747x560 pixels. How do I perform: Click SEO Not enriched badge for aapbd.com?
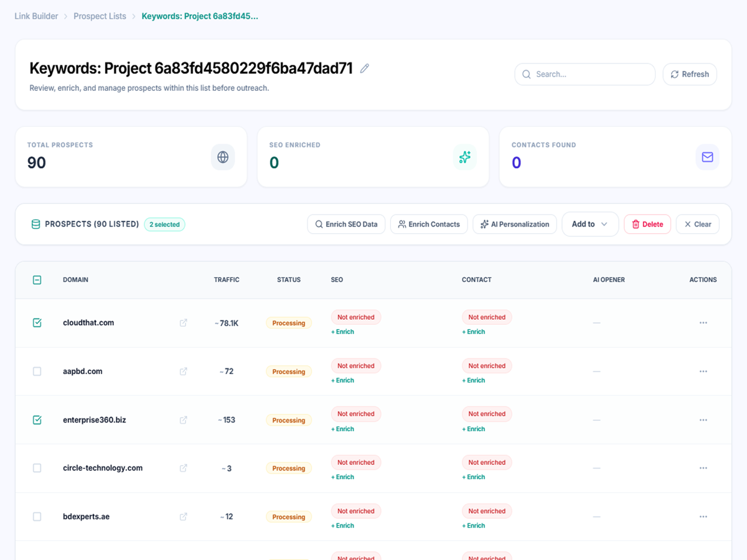coord(356,366)
